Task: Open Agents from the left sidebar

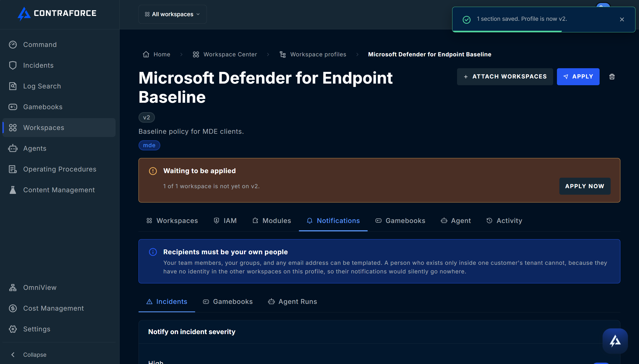Action: pyautogui.click(x=59, y=148)
